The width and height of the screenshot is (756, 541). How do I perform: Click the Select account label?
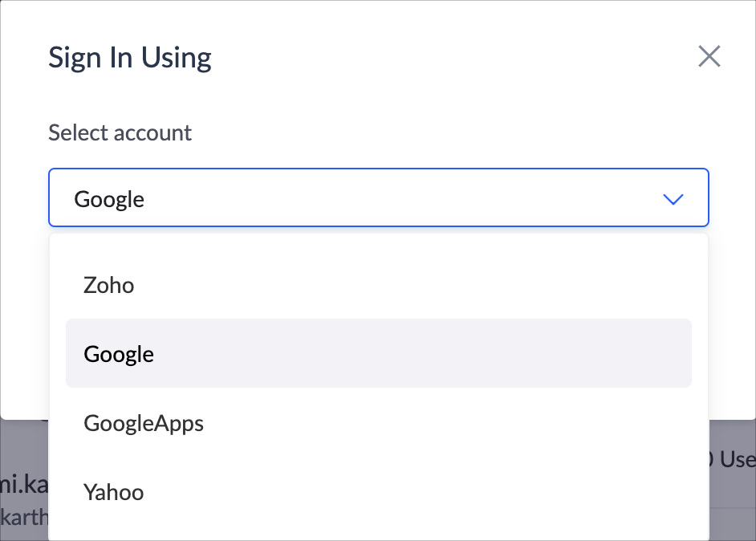pos(120,132)
